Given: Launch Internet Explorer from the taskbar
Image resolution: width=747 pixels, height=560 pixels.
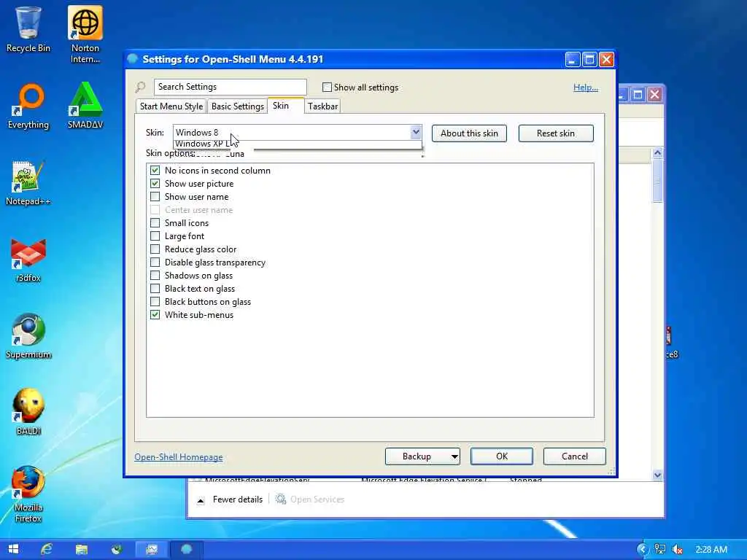Looking at the screenshot, I should (x=47, y=549).
